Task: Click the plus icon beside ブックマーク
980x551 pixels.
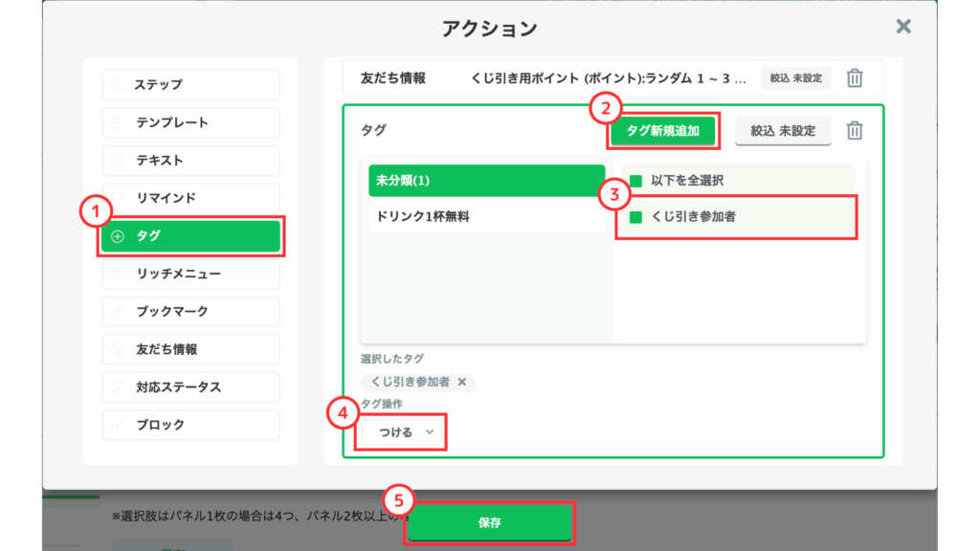Action: coord(118,312)
